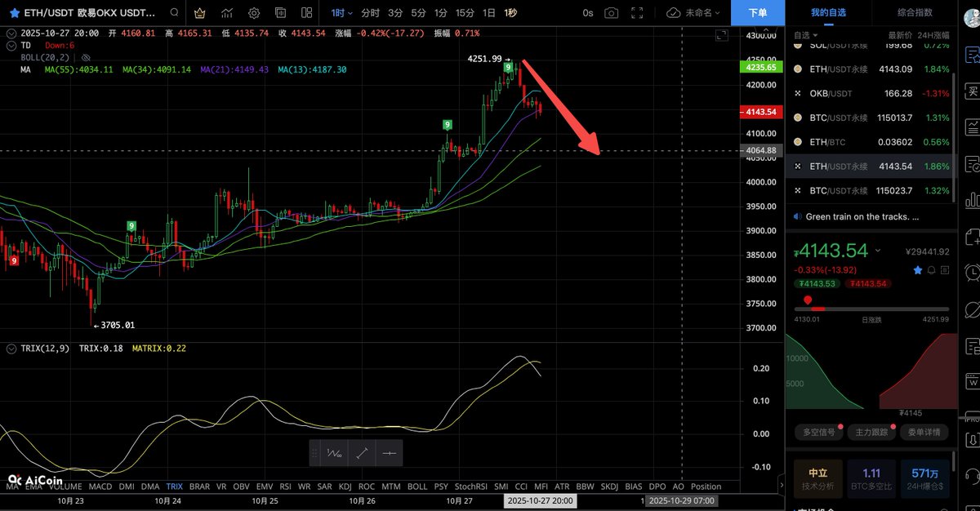Screen dimensions: 980x511
Task: Open the 综合指数 tab
Action: tap(914, 13)
